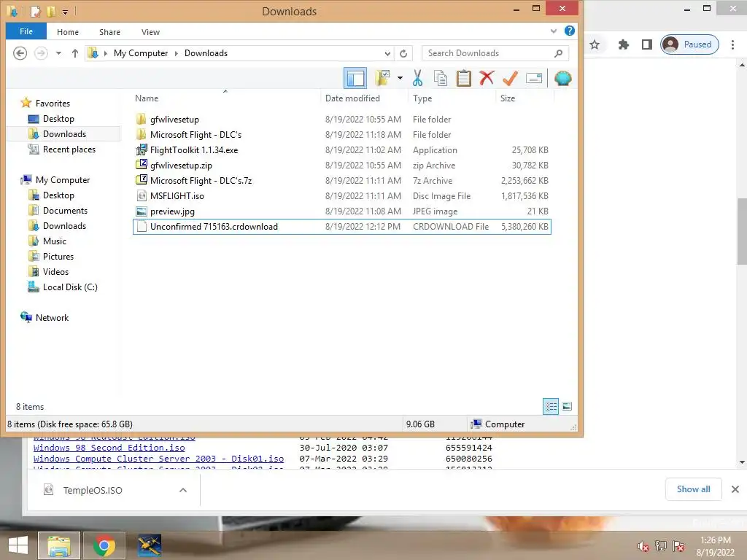
Task: Open TempleOS.ISO download options chevron
Action: [183, 490]
